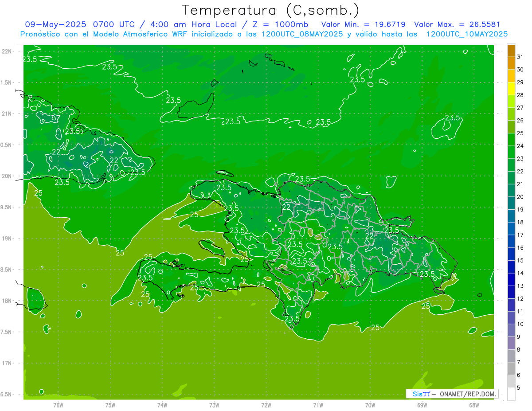Image resolution: width=532 pixels, height=411 pixels.
Task: Click the legend scale number 30
Action: 520,70
